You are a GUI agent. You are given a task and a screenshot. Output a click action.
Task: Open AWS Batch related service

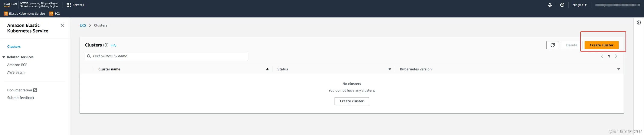(x=16, y=72)
